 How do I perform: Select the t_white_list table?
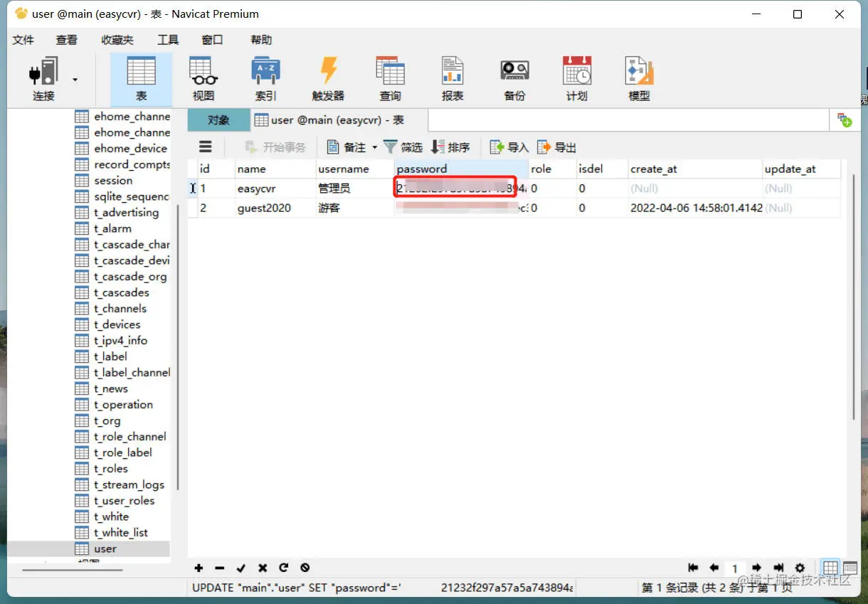(x=121, y=533)
